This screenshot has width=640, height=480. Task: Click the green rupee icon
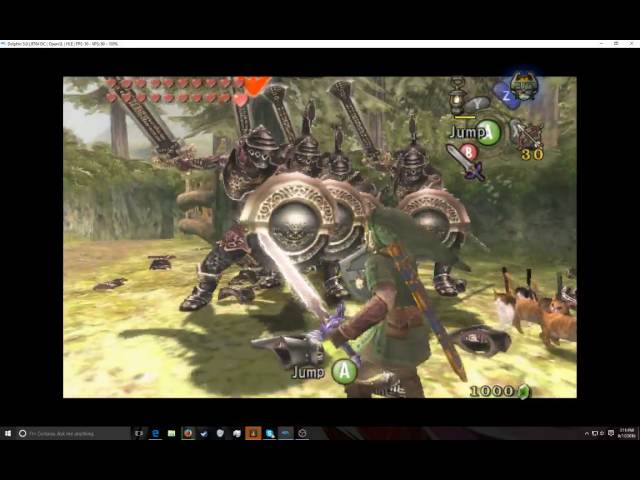(523, 391)
